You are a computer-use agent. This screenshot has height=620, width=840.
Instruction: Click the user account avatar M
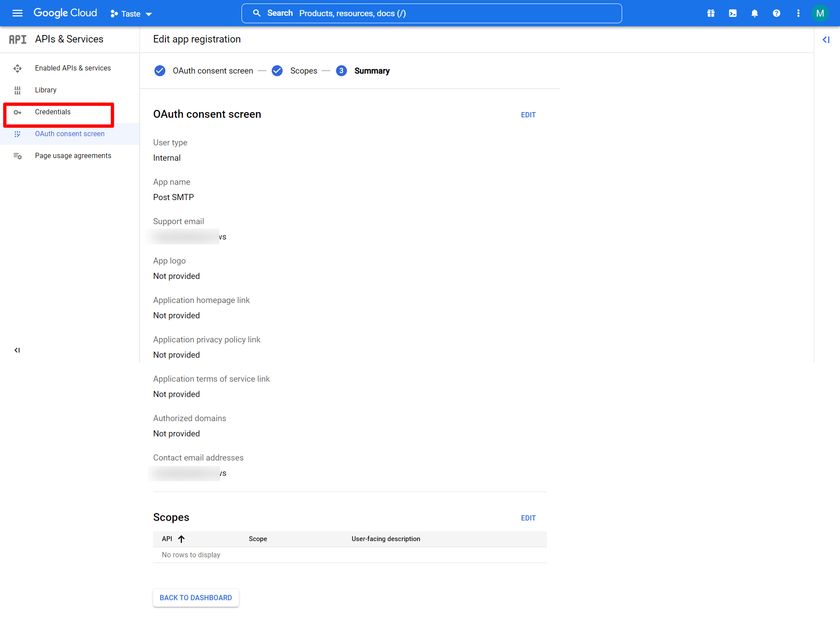click(820, 13)
